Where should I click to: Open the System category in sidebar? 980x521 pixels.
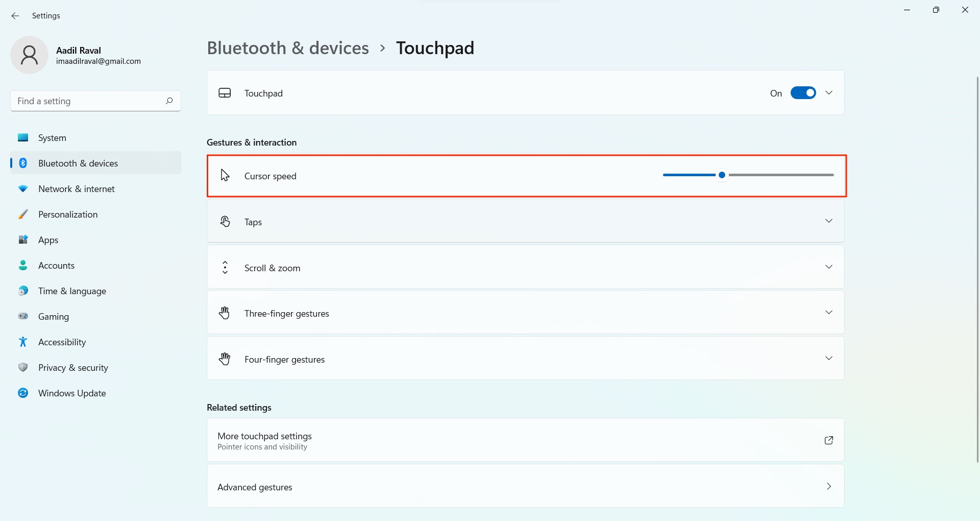[x=52, y=138]
